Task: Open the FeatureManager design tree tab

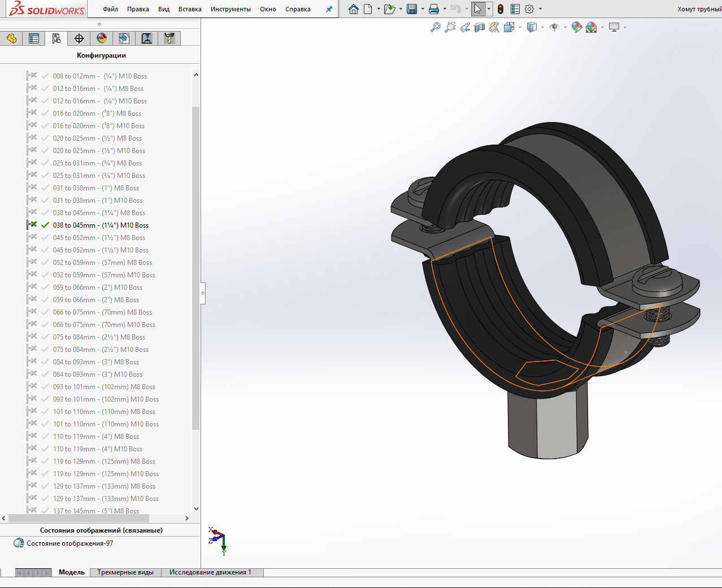Action: click(x=11, y=38)
